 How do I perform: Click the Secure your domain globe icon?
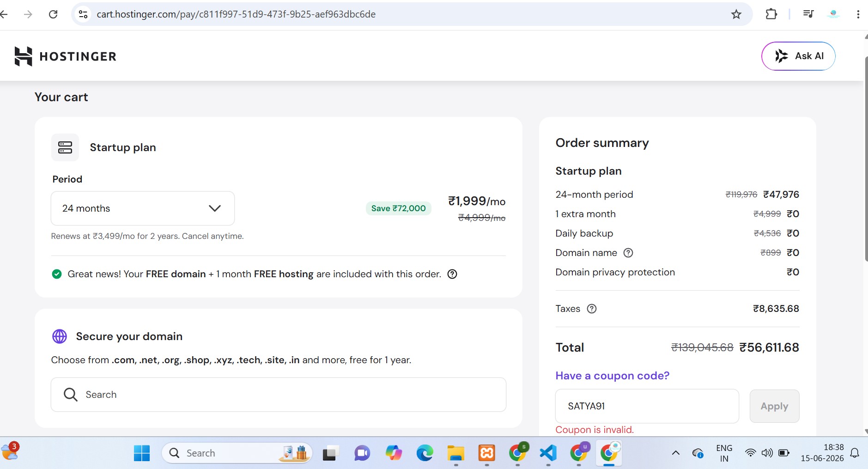tap(60, 336)
